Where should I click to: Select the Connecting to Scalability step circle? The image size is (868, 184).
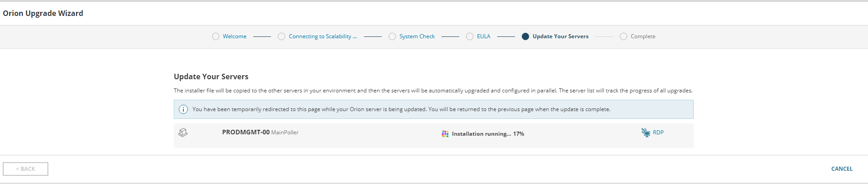pos(281,36)
